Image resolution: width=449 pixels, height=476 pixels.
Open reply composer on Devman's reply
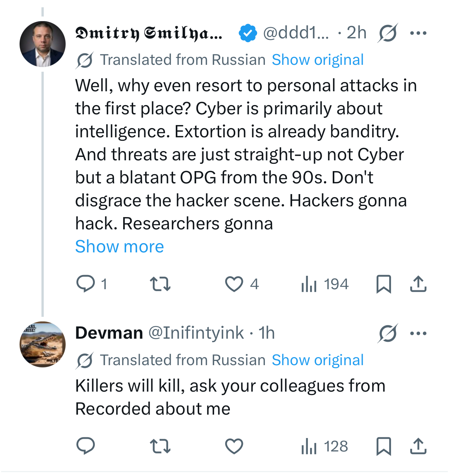pyautogui.click(x=86, y=446)
